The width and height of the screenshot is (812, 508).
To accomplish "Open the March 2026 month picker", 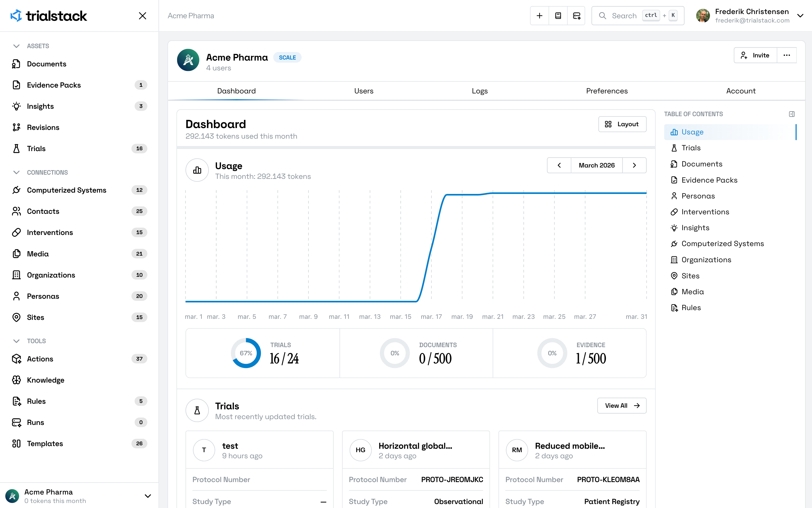I will click(x=597, y=165).
